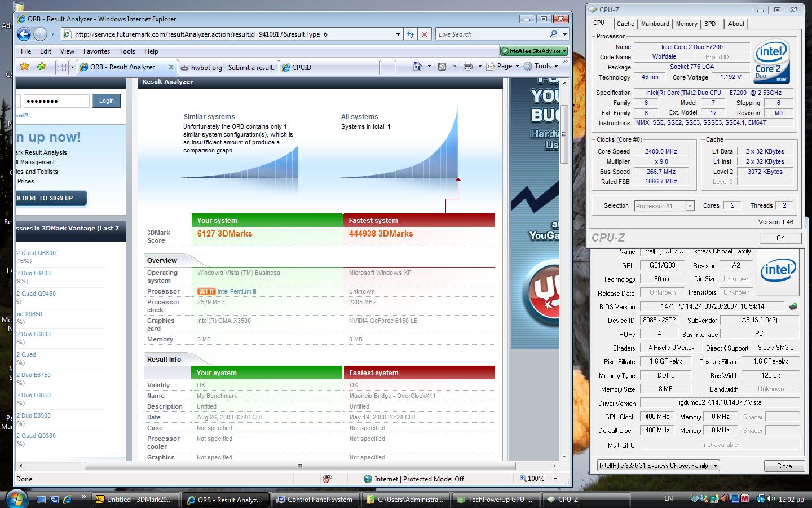Click the red McAfee tray icon
The image size is (812, 508).
coord(745,499)
